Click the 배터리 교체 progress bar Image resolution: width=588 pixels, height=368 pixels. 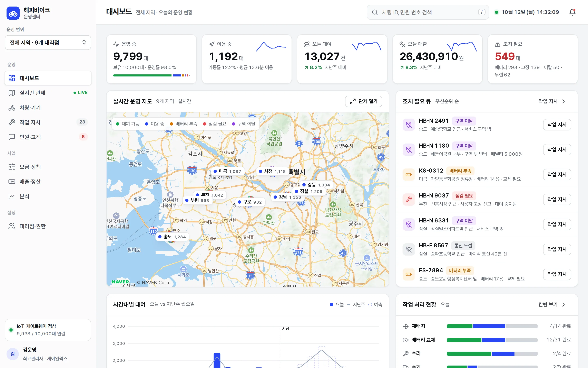coord(492,340)
